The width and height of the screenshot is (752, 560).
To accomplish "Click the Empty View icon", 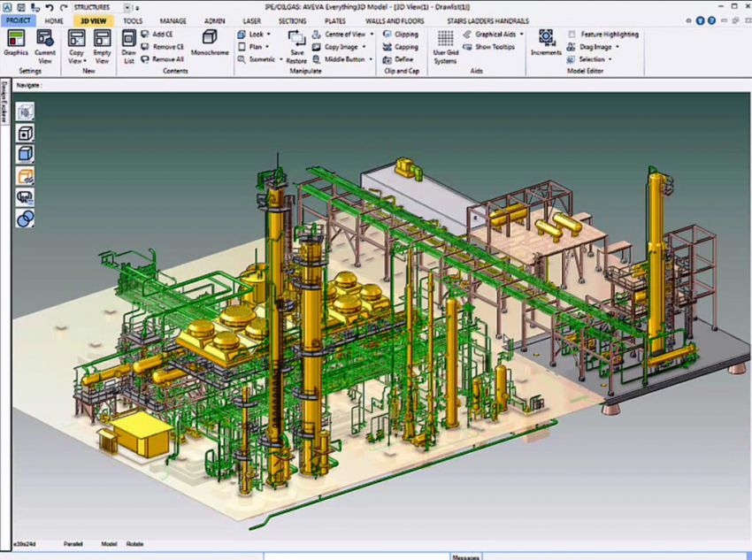I will tap(102, 43).
